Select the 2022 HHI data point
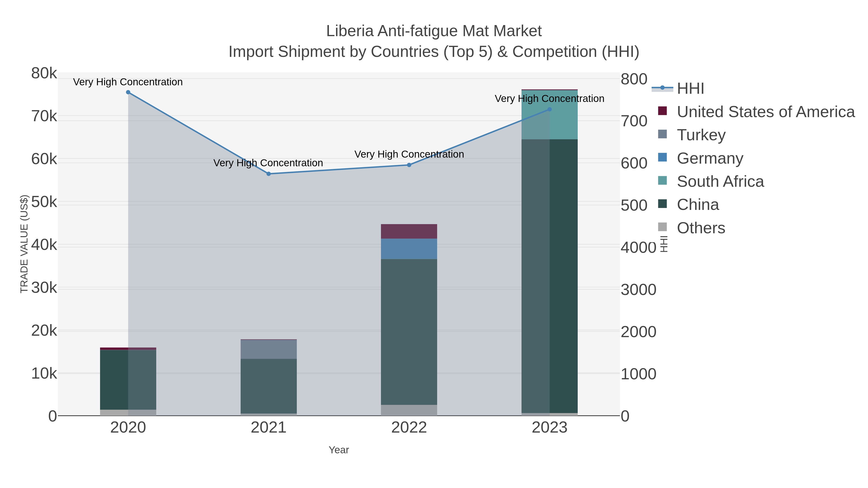 click(409, 165)
